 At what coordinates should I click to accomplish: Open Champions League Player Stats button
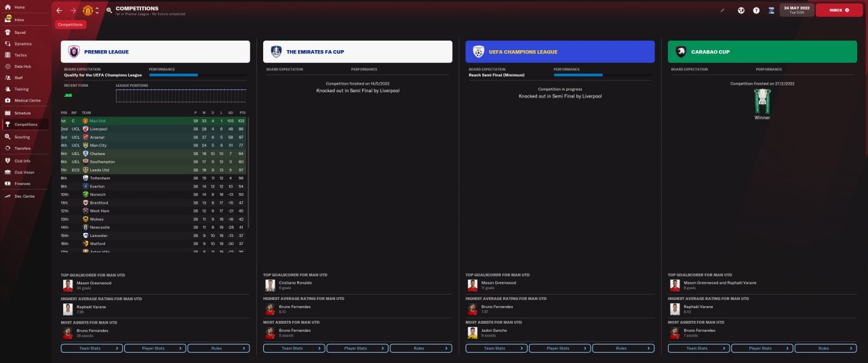pyautogui.click(x=559, y=348)
